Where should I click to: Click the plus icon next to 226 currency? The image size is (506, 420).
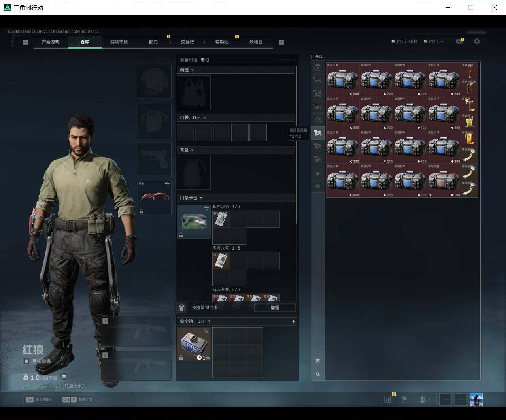(442, 41)
